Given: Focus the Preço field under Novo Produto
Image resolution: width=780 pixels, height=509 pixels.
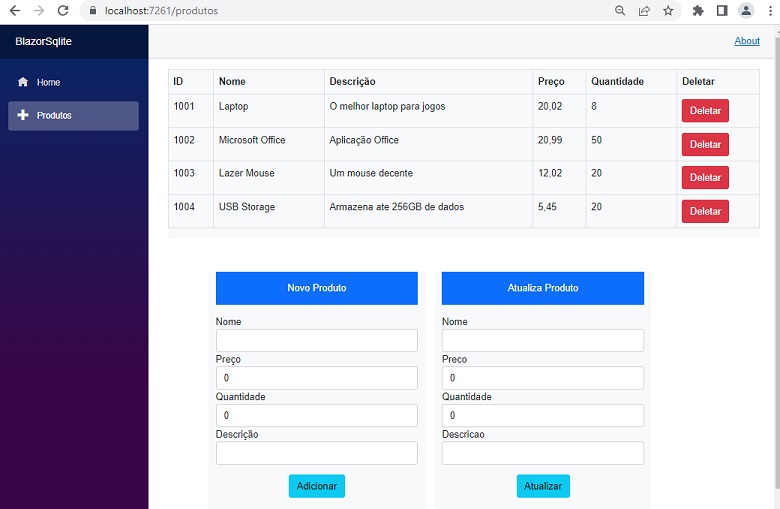Looking at the screenshot, I should coord(316,378).
